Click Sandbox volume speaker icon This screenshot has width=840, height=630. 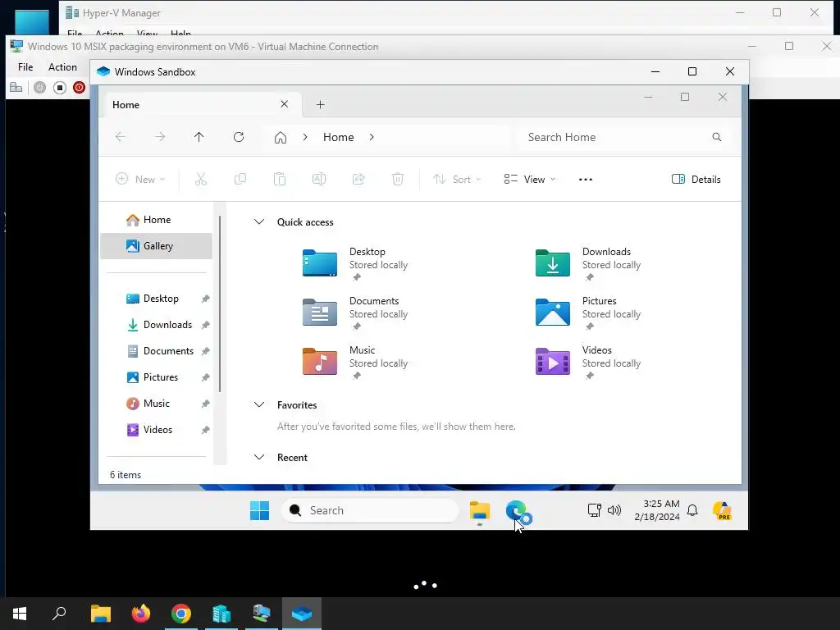pyautogui.click(x=614, y=510)
